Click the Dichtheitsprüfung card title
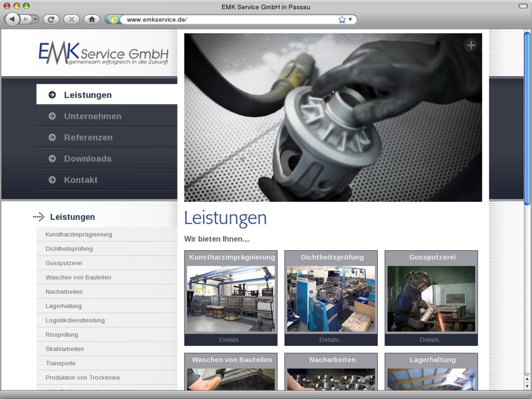This screenshot has width=532, height=399. coord(332,257)
